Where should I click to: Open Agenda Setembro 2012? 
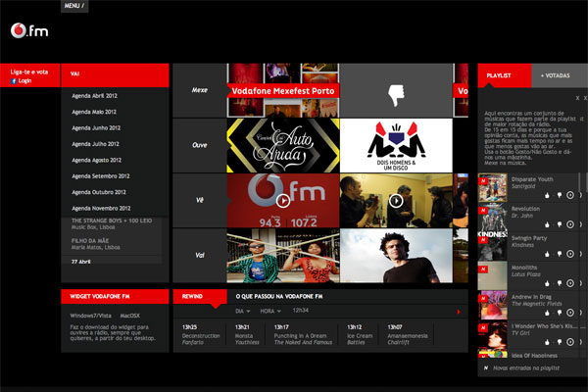click(x=101, y=176)
